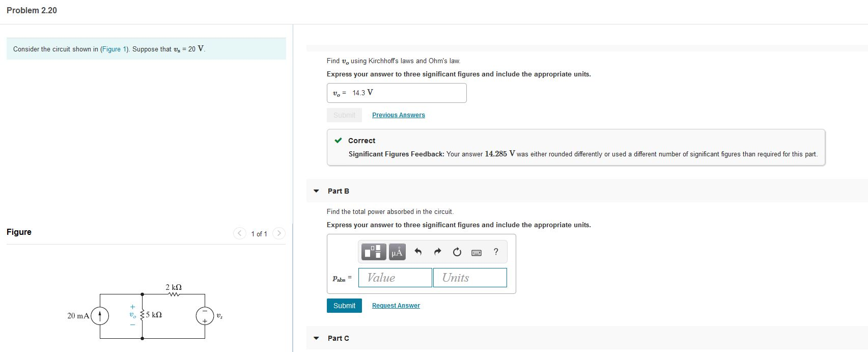This screenshot has width=868, height=352.
Task: Click the v_o answer box showing 14.3 V
Action: (397, 93)
